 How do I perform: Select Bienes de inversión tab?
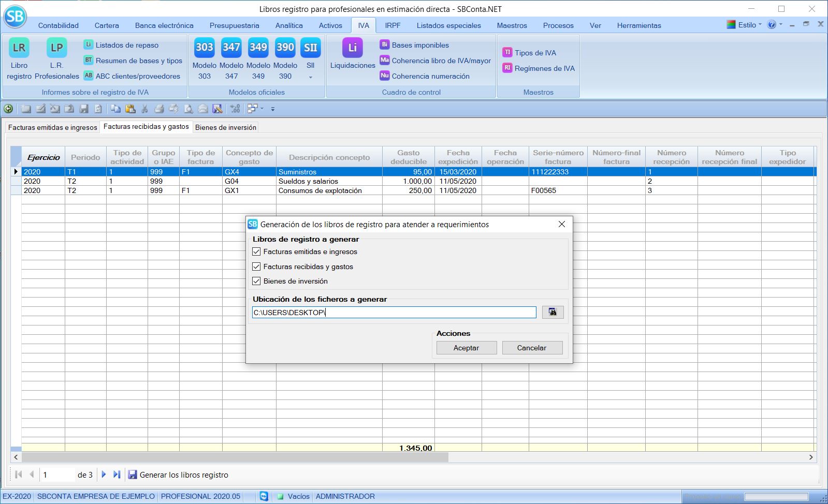coord(225,127)
